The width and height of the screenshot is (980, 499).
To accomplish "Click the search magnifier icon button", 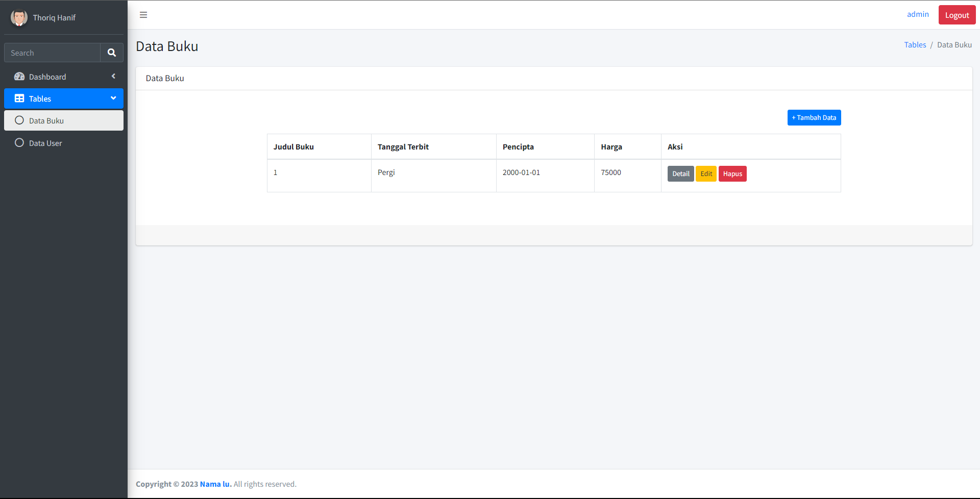I will pos(112,53).
